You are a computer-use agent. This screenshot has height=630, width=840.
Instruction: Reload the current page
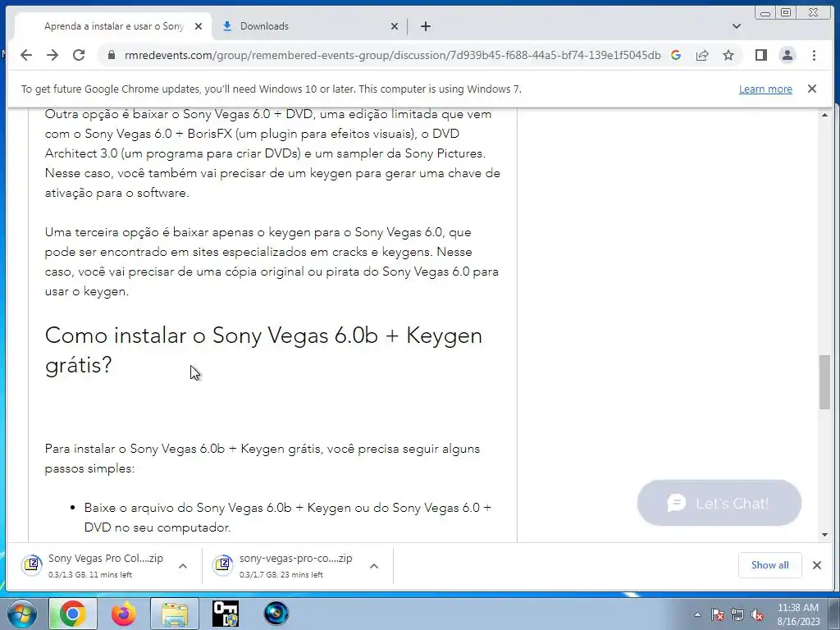click(79, 55)
